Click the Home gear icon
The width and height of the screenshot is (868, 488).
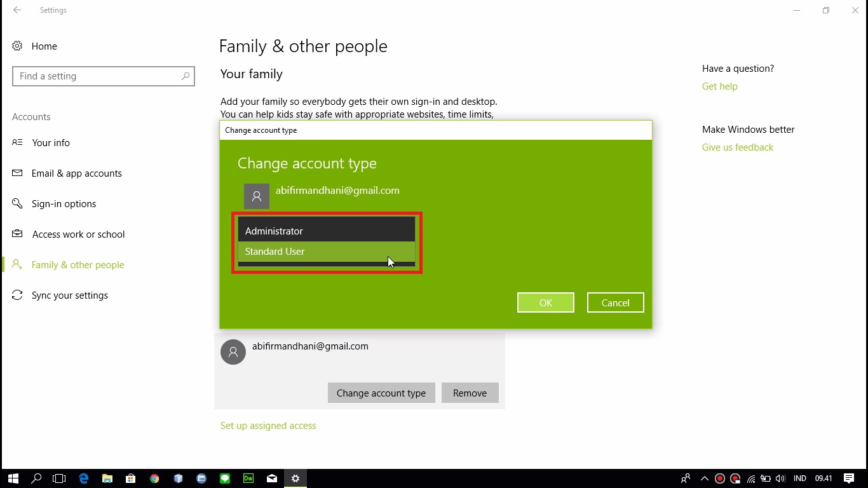pyautogui.click(x=17, y=46)
